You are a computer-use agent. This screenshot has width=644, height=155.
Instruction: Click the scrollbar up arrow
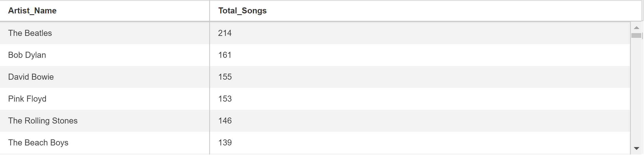637,28
